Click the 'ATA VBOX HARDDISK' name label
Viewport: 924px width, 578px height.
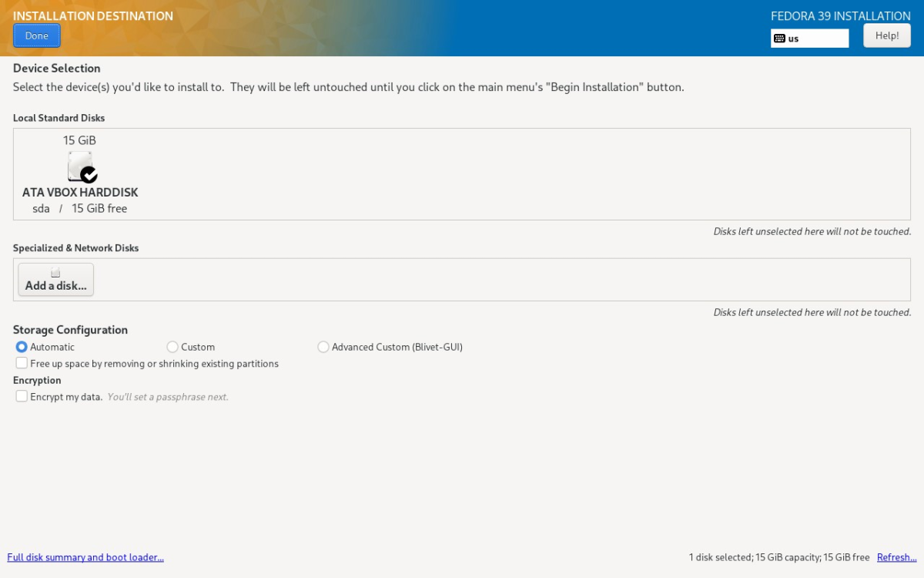pyautogui.click(x=80, y=193)
